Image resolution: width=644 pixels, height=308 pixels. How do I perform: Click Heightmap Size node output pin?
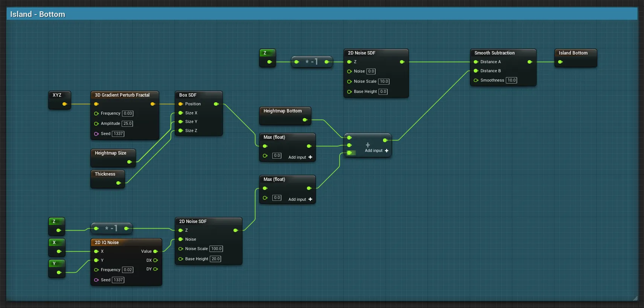pos(129,162)
